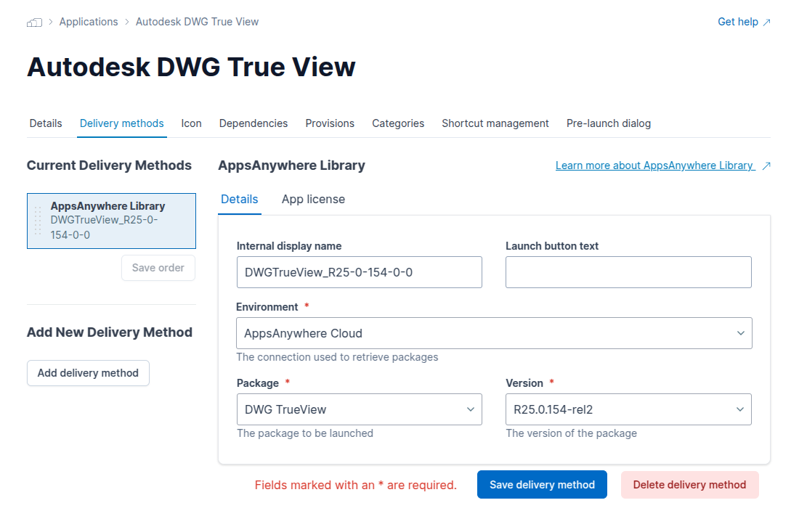Open the Categories tab

coord(398,123)
